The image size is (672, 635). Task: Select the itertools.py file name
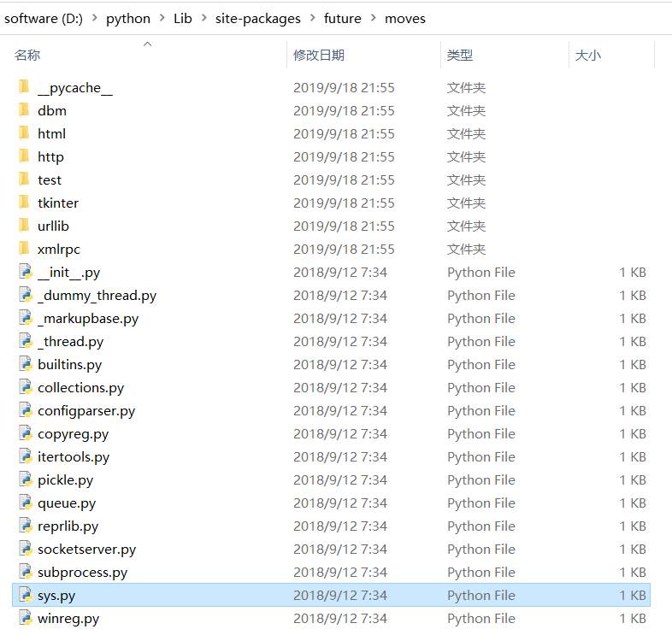coord(74,457)
